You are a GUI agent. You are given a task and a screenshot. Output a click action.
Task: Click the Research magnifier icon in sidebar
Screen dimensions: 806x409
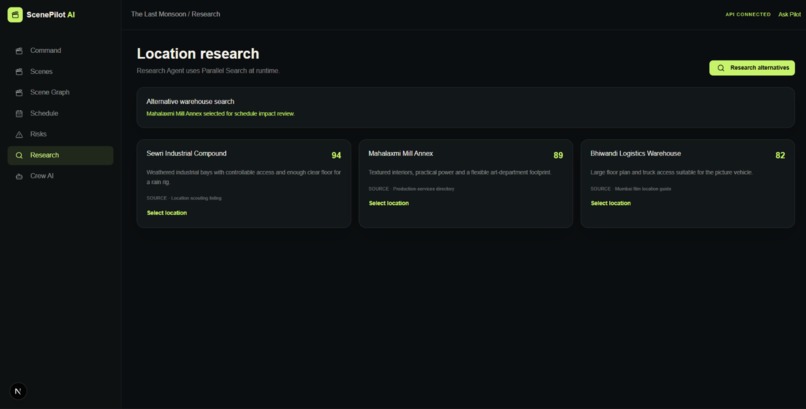click(19, 155)
